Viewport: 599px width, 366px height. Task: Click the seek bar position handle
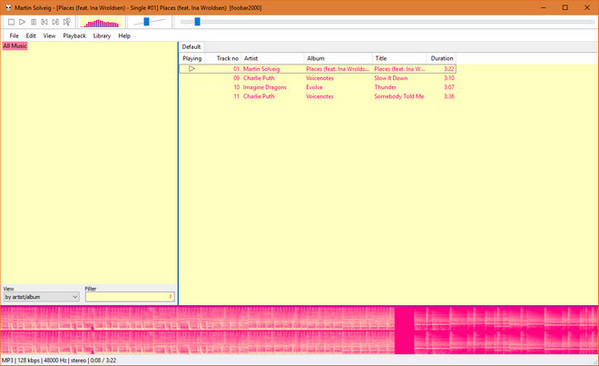pyautogui.click(x=197, y=22)
